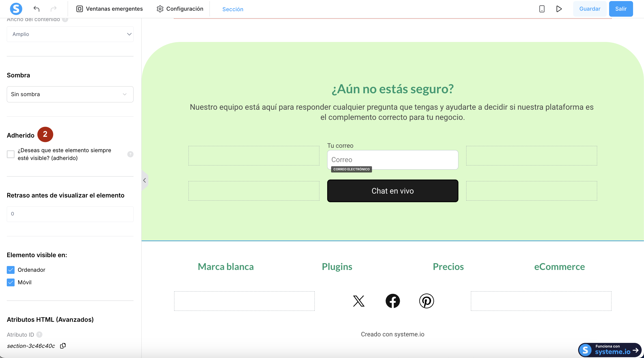
Task: Click the Pinterest social icon
Action: pyautogui.click(x=426, y=301)
